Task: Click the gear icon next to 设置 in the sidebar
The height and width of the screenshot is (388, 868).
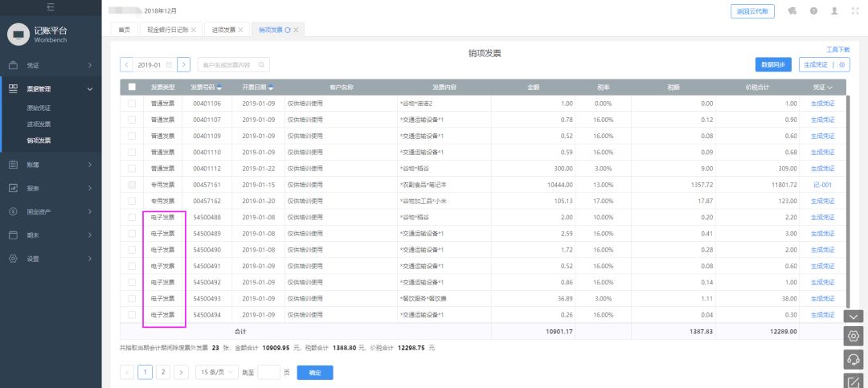Action: pyautogui.click(x=14, y=259)
